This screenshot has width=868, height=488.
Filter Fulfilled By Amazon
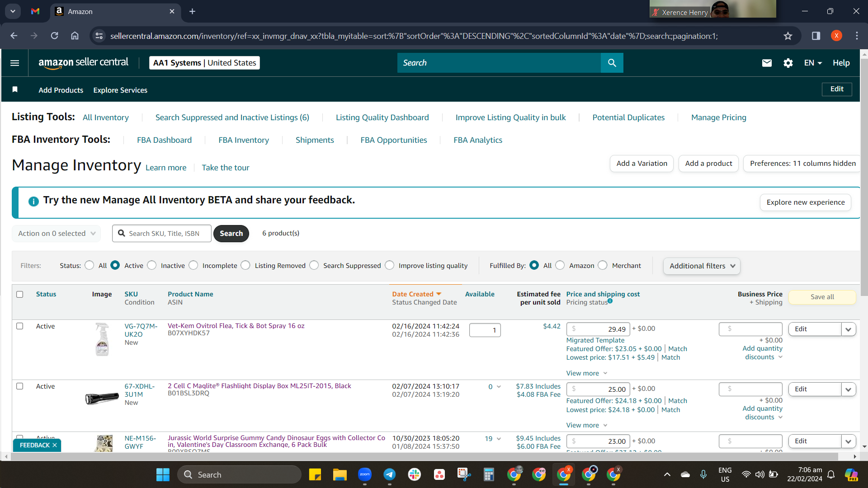pyautogui.click(x=560, y=265)
